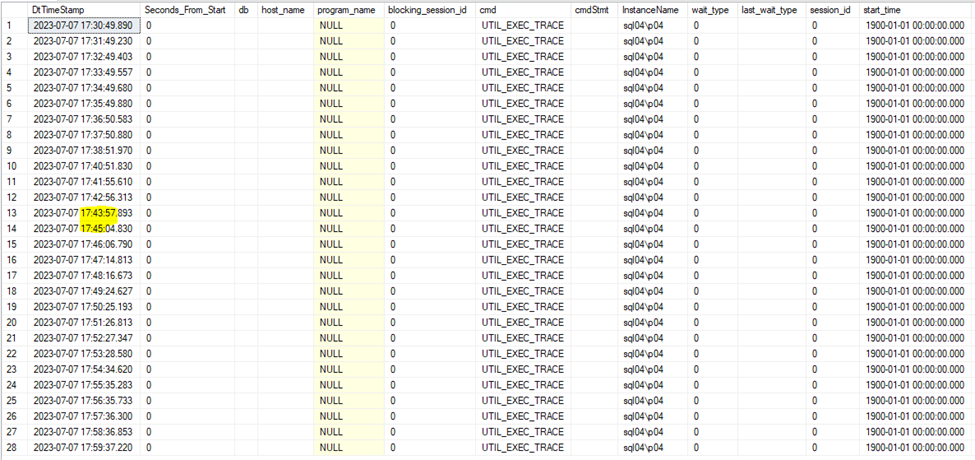Select the NULL program_name cell in row 5
Screen dimensions: 975x460
[331, 87]
